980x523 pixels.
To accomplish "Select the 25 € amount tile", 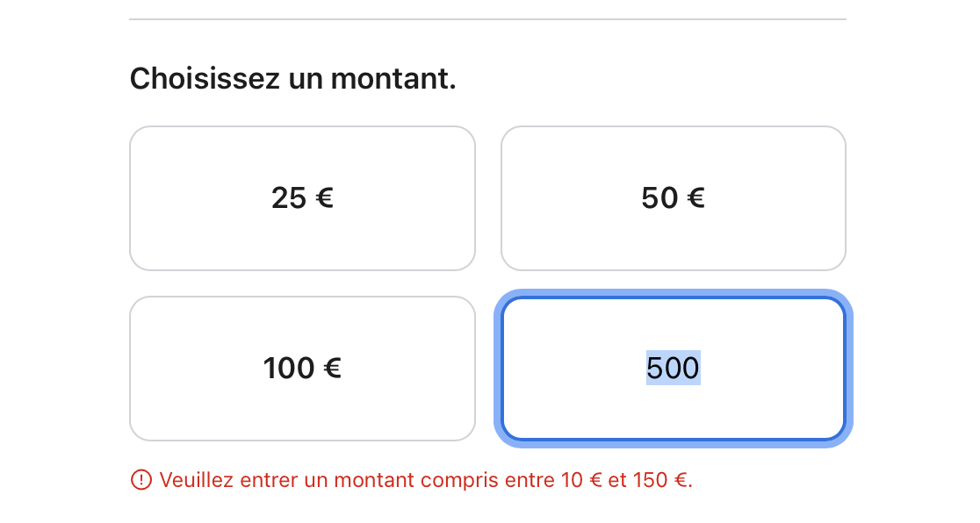I will click(302, 198).
